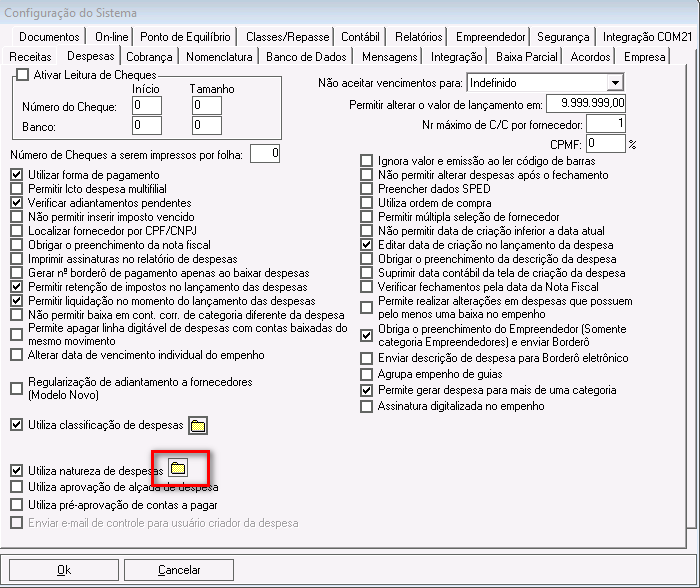Image resolution: width=700 pixels, height=588 pixels.
Task: Uncheck Permite gerar despesa para mais de uma categoria
Action: (x=367, y=390)
